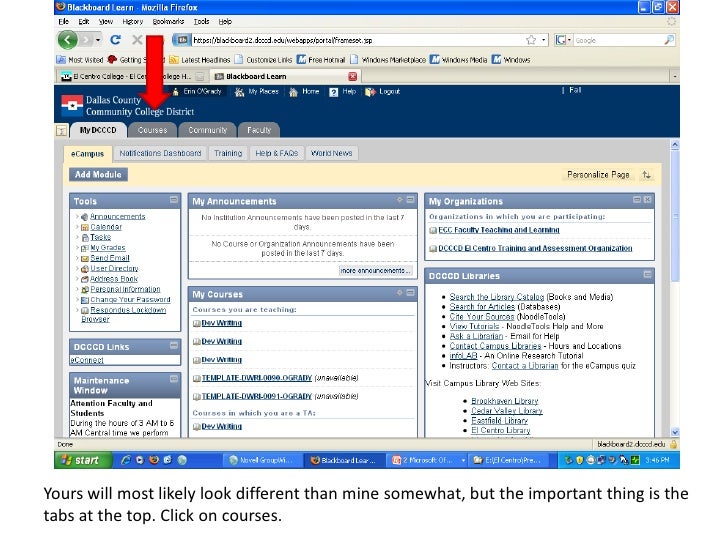Screen dimensions: 728x546
Task: Open address bar history dropdown
Action: [544, 40]
